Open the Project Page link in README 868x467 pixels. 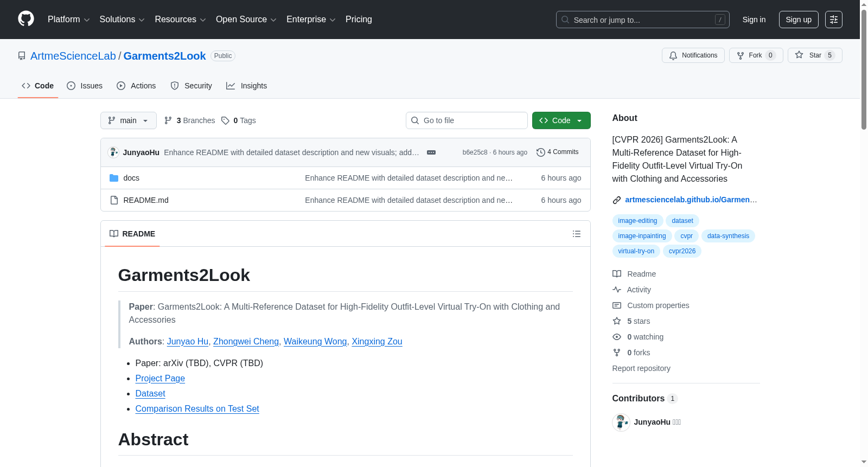tap(160, 379)
